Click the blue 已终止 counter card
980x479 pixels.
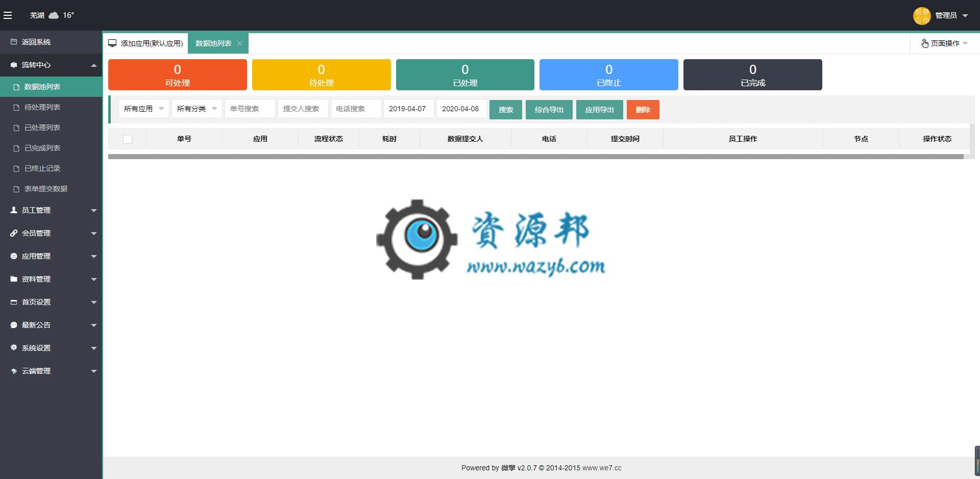[x=609, y=74]
